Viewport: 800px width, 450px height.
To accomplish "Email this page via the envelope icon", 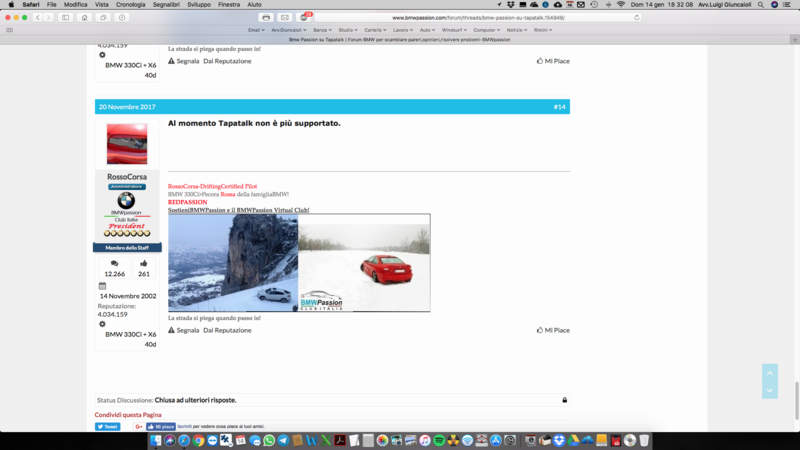I will tap(285, 17).
